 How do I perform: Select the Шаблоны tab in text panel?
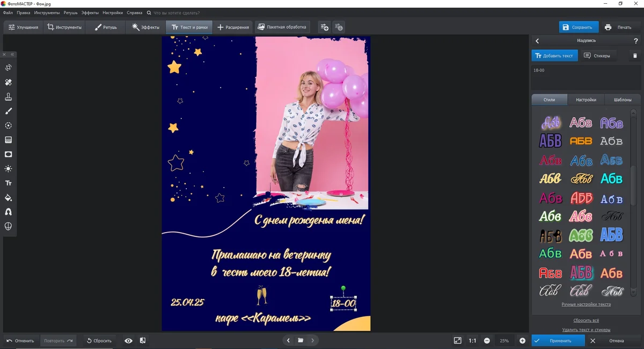623,100
